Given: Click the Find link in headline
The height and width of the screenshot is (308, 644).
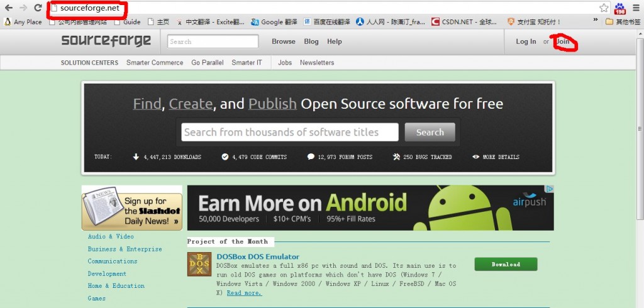Looking at the screenshot, I should [147, 104].
